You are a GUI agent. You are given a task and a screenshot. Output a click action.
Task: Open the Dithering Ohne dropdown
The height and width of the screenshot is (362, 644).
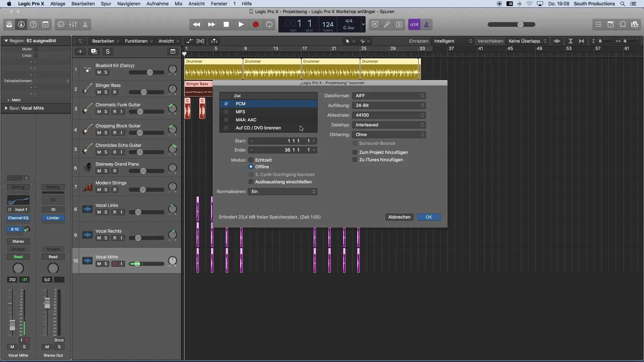coord(389,134)
